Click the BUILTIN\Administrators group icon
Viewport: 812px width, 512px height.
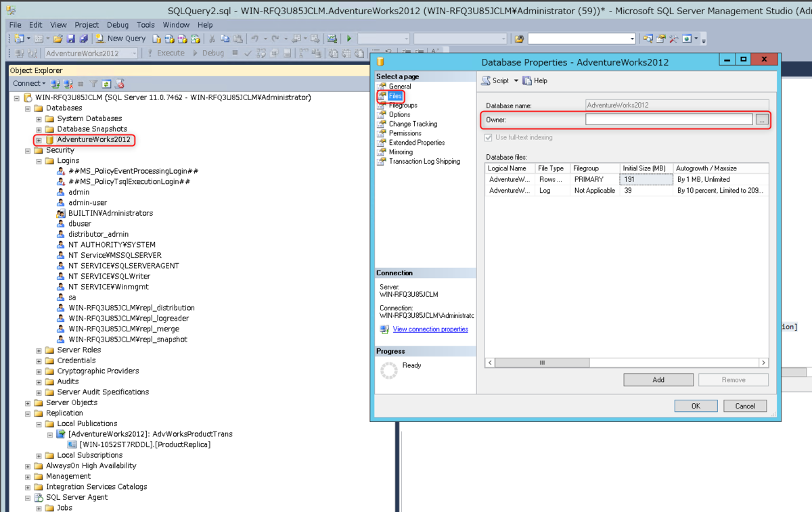(62, 213)
